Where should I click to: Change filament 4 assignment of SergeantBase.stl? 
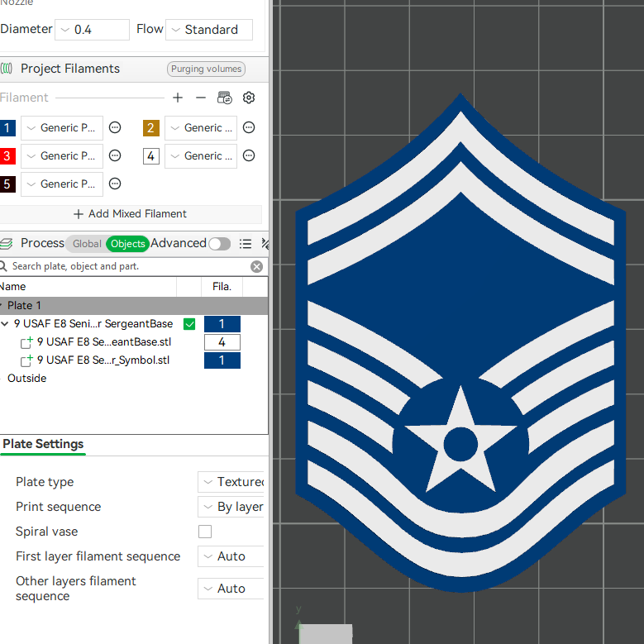coord(222,342)
